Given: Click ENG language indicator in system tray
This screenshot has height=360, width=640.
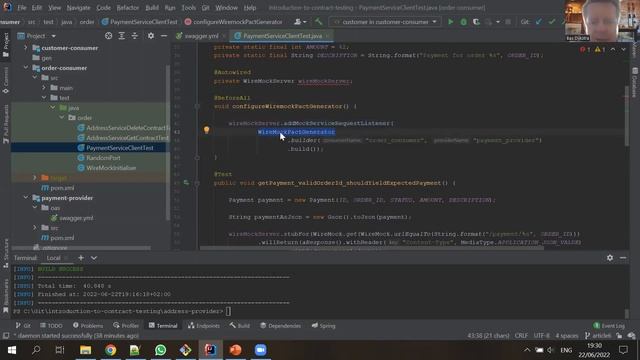Looking at the screenshot, I should (x=566, y=350).
